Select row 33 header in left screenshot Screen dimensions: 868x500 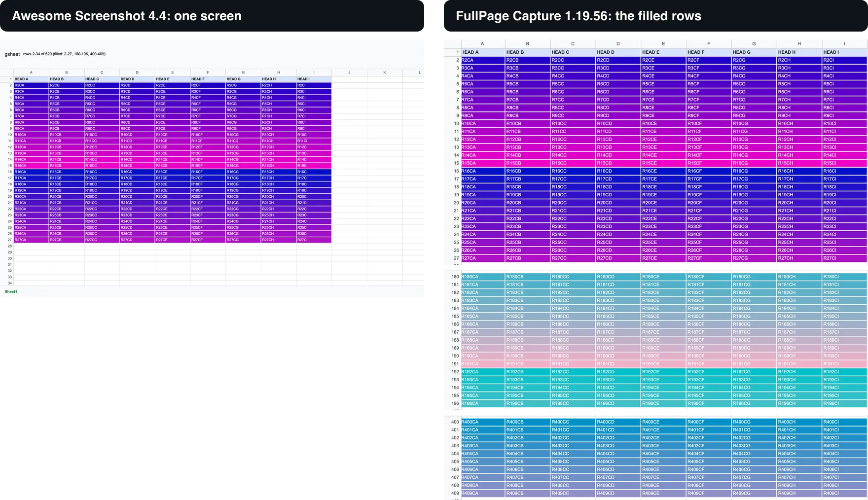(x=7, y=277)
